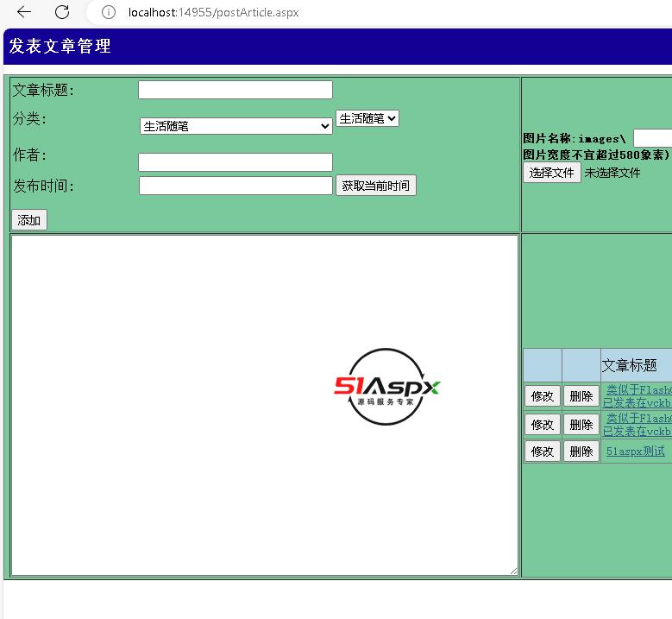Click the 添加 add button
Screen dimensions: 672x619
click(x=29, y=220)
